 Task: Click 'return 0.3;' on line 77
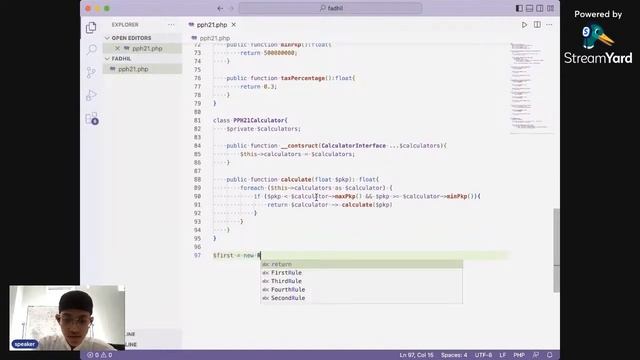(x=259, y=87)
